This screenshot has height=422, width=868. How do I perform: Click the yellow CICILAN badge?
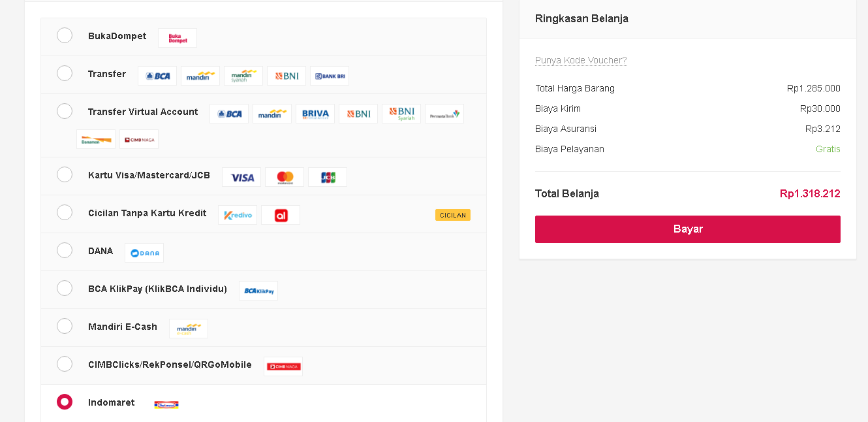click(x=453, y=215)
